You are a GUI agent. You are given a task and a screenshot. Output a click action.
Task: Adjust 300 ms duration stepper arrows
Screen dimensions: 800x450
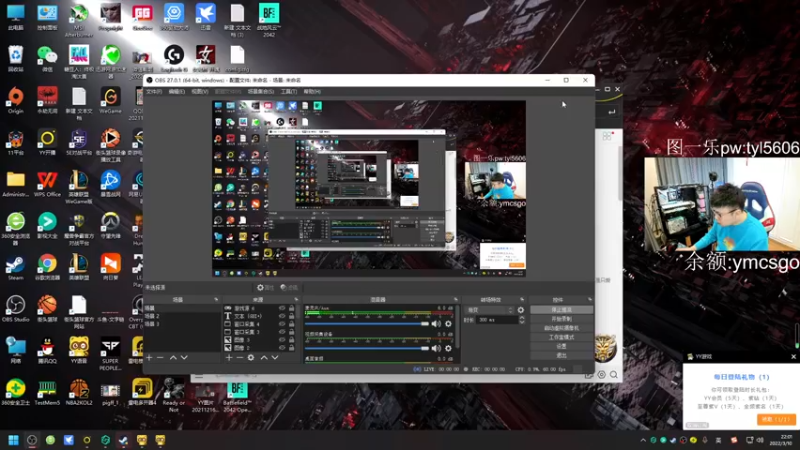click(521, 320)
